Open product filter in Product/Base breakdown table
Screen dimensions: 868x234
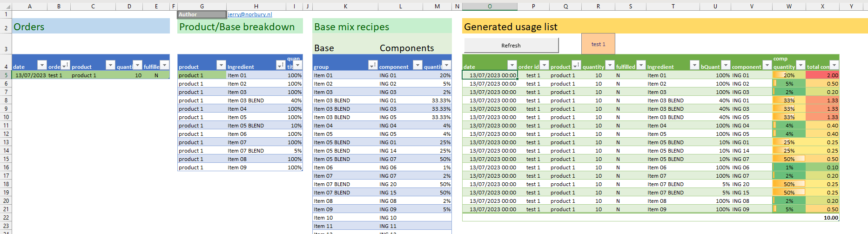tap(221, 65)
